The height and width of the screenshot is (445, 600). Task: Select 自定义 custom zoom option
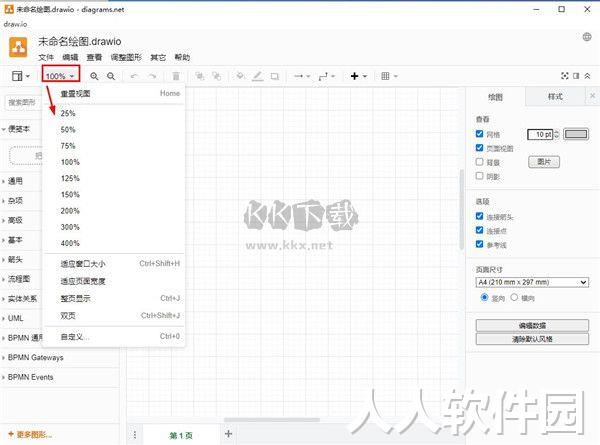[114, 337]
